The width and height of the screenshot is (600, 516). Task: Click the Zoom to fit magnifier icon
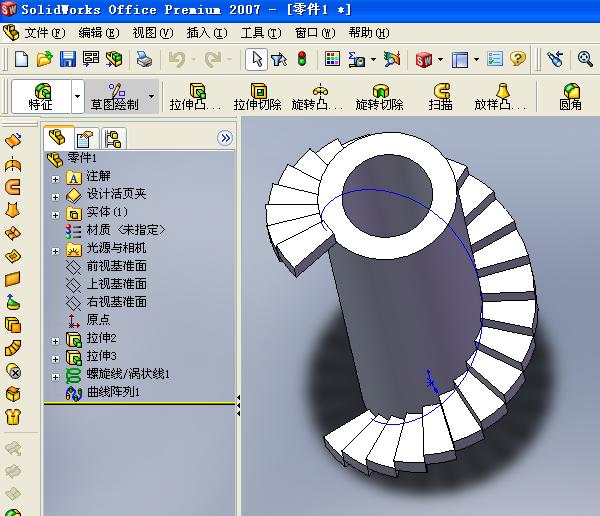tap(585, 59)
